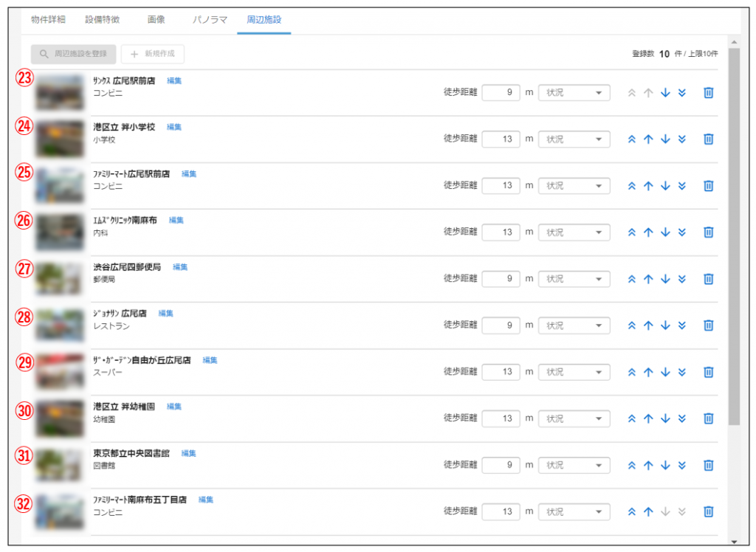Open 状況 dropdown for ジョナサン 広尾店
Image resolution: width=756 pixels, height=552 pixels.
[x=574, y=325]
